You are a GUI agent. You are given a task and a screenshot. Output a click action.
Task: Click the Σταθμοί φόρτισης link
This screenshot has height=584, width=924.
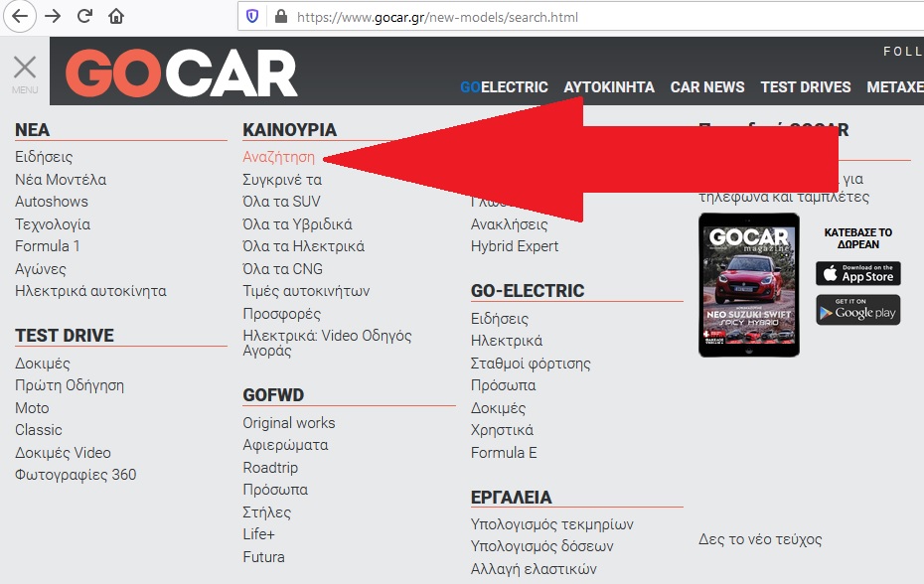point(531,364)
